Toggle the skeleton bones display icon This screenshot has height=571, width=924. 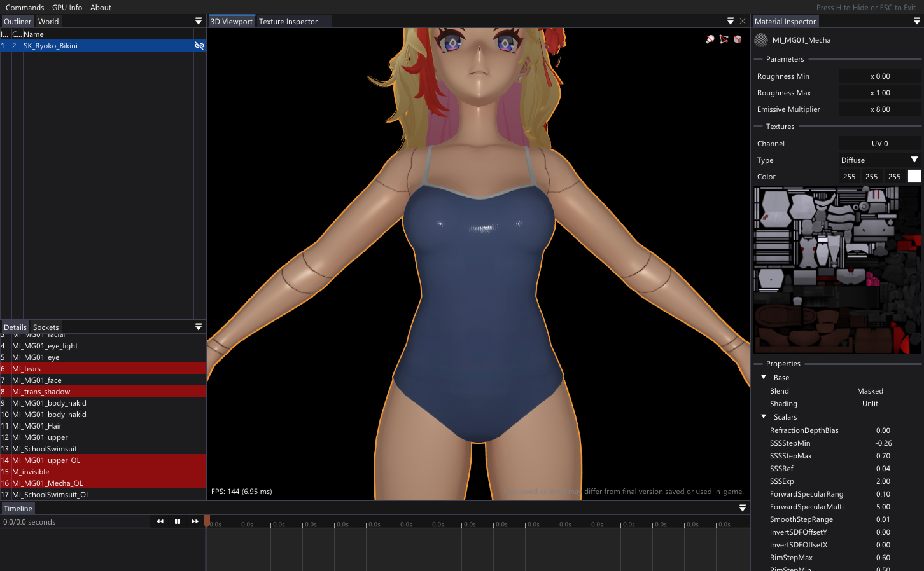click(724, 39)
